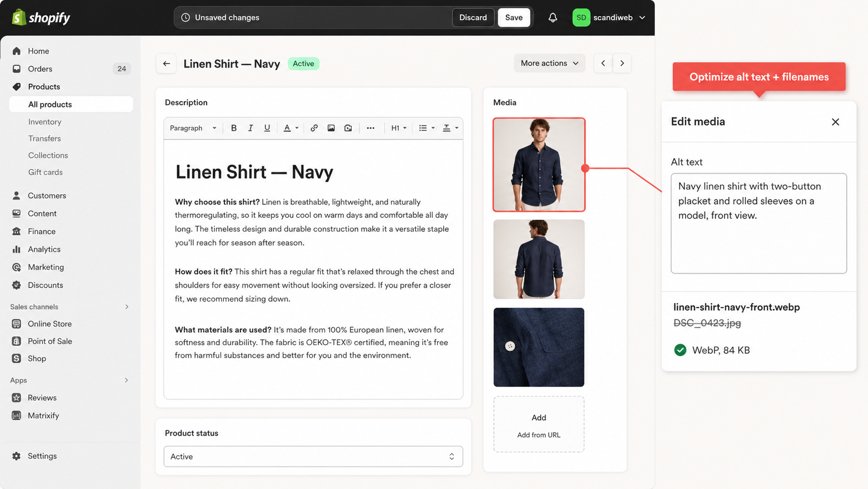The height and width of the screenshot is (489, 868).
Task: Open the Active product status selector
Action: coord(313,456)
